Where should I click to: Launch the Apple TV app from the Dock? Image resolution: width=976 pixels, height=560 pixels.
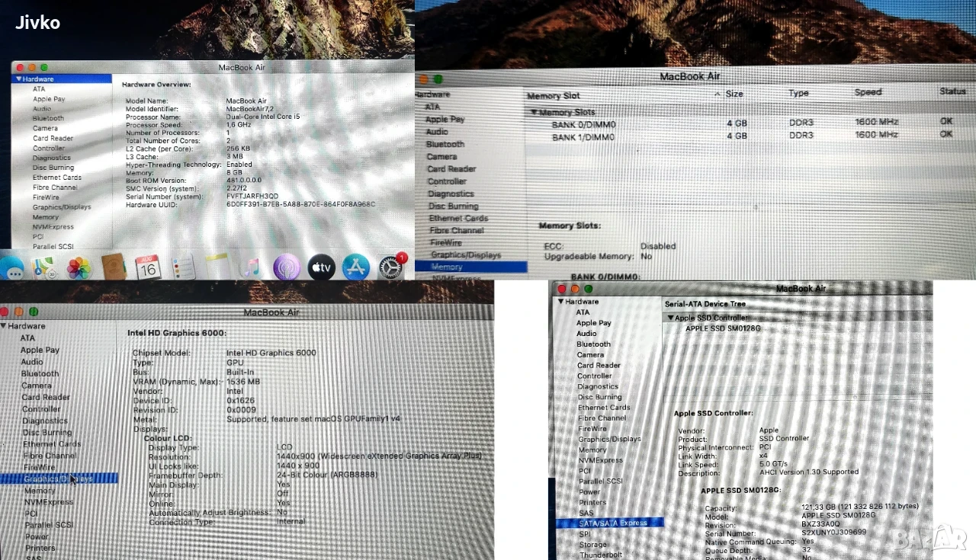[x=321, y=267]
